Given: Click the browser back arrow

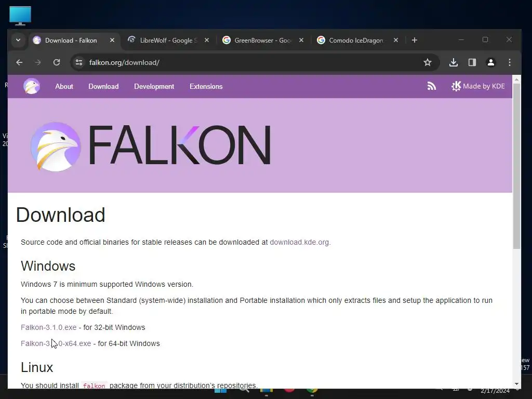Looking at the screenshot, I should coord(19,62).
